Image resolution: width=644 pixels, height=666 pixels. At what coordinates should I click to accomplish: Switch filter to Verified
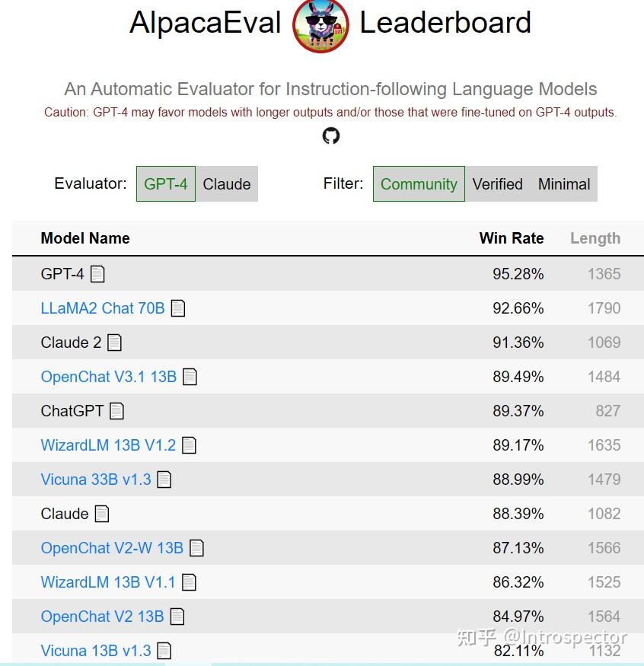(497, 184)
